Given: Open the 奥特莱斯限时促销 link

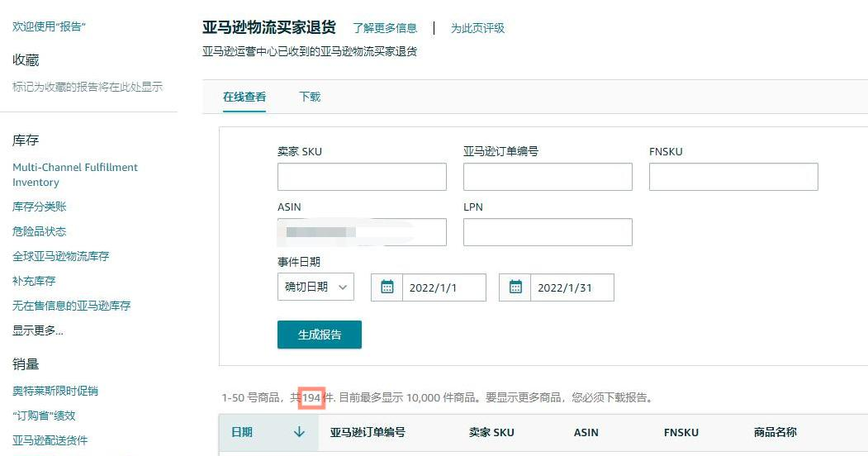Looking at the screenshot, I should (55, 391).
